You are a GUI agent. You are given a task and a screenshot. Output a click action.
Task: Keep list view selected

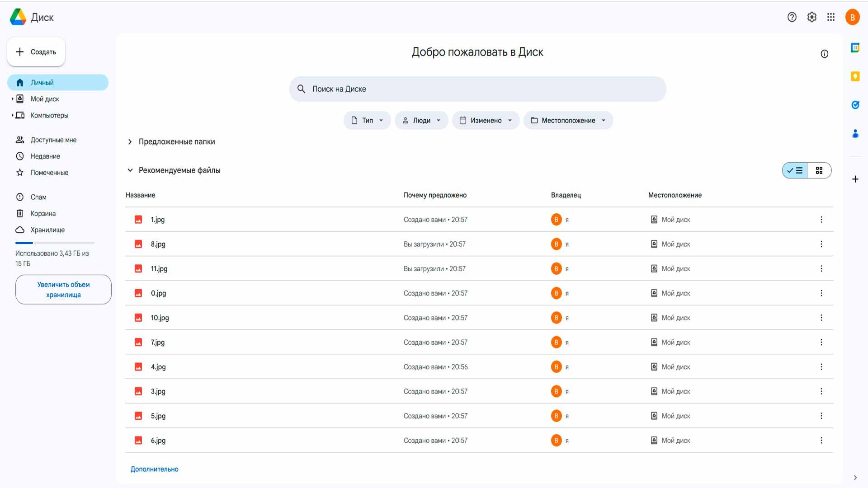click(795, 170)
